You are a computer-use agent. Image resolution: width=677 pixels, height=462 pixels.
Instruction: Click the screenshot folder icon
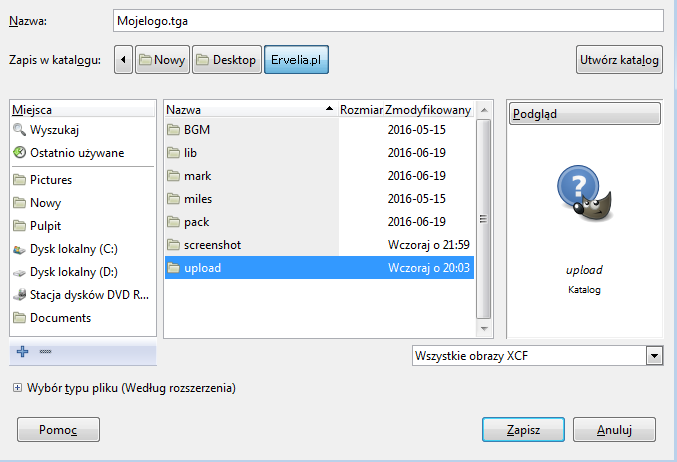(x=173, y=245)
